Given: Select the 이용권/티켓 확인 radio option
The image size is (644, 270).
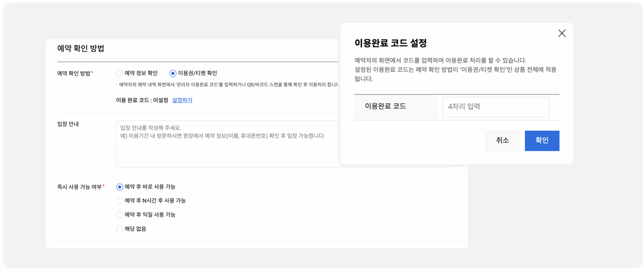Looking at the screenshot, I should coord(173,73).
